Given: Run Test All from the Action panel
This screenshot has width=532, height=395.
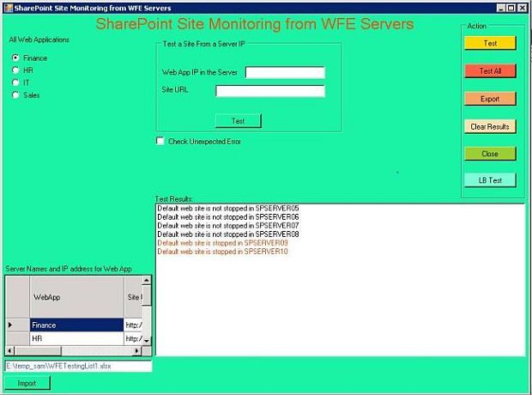Looking at the screenshot, I should [490, 70].
